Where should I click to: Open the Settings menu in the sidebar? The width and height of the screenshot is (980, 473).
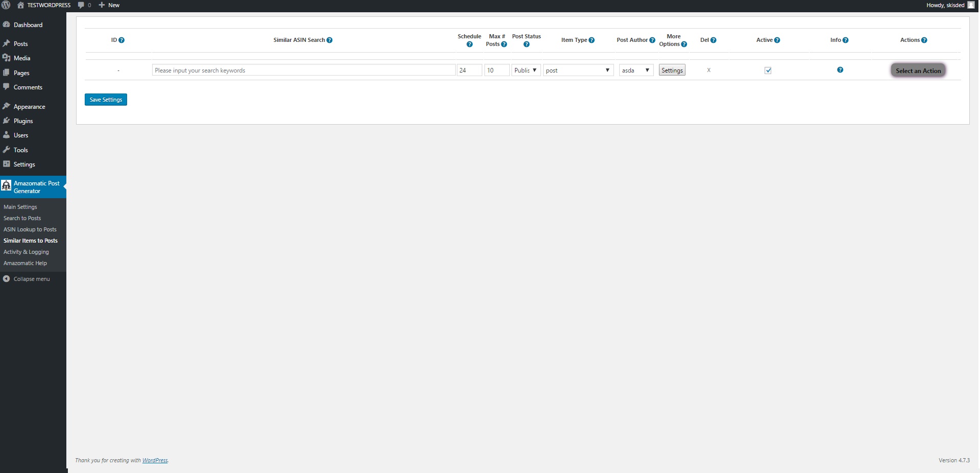pos(24,164)
